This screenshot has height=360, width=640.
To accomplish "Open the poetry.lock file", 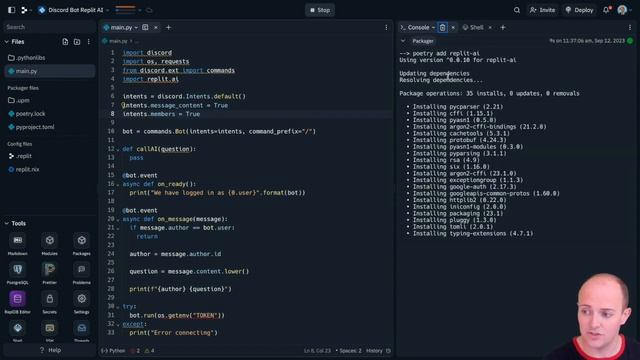I will (49, 113).
